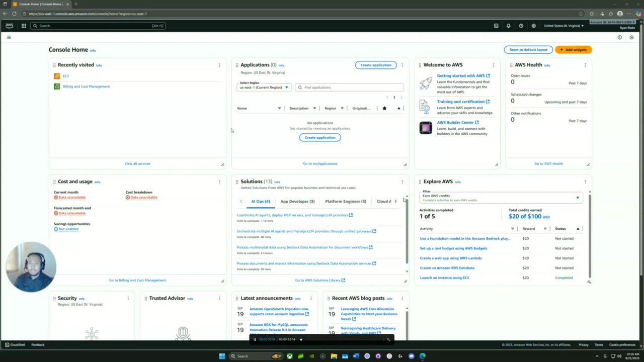Click the Billing and Cost Management service icon
The height and width of the screenshot is (362, 644).
tap(57, 86)
